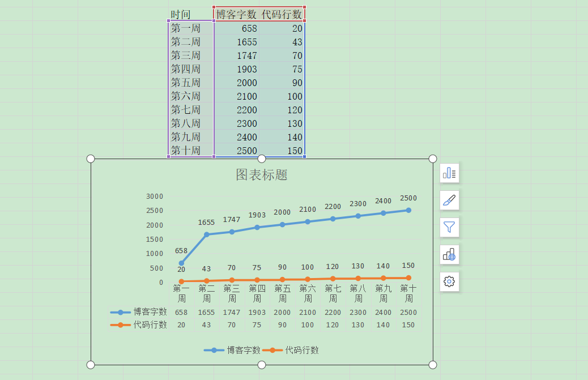Viewport: 588px width, 380px height.
Task: Click the 1500 value on vertical axis
Action: (155, 240)
